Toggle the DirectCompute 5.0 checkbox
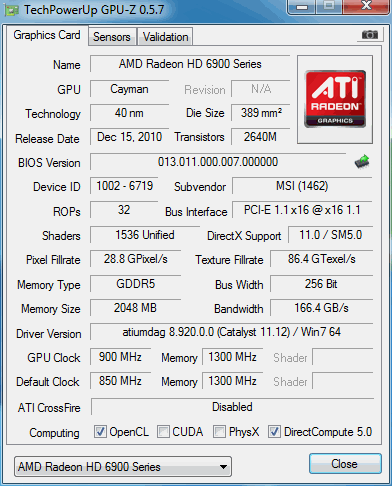This screenshot has width=392, height=486. [274, 431]
